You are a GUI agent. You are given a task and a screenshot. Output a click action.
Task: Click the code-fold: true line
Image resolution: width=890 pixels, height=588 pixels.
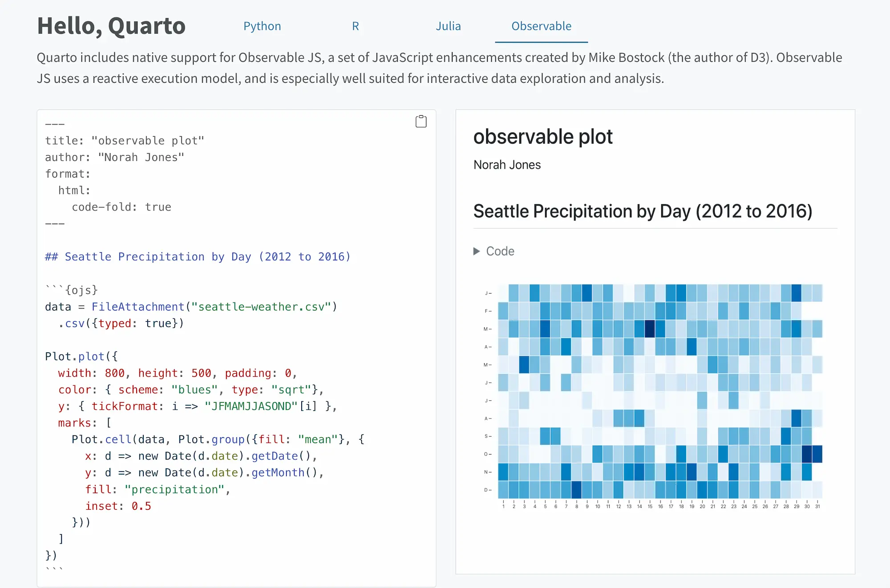click(x=121, y=207)
